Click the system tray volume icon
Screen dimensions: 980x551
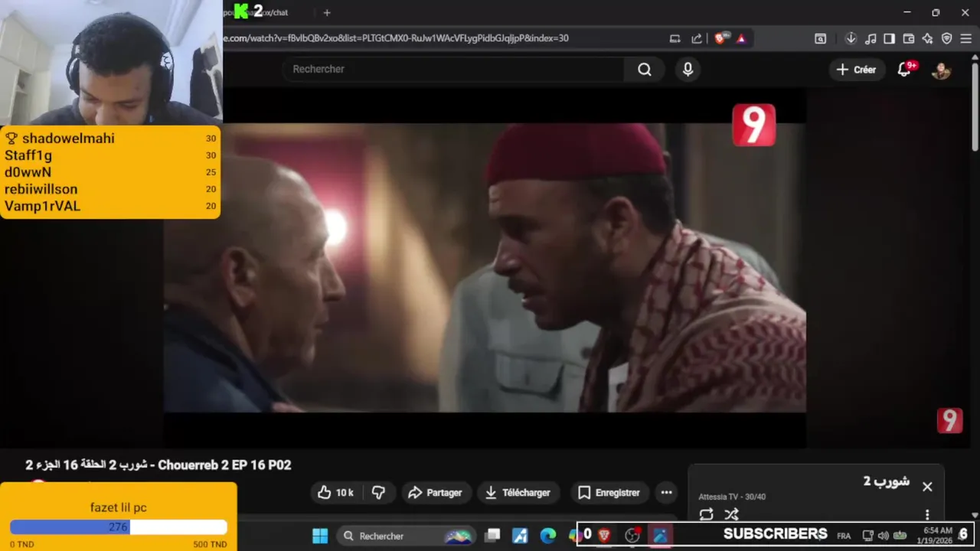(x=884, y=536)
